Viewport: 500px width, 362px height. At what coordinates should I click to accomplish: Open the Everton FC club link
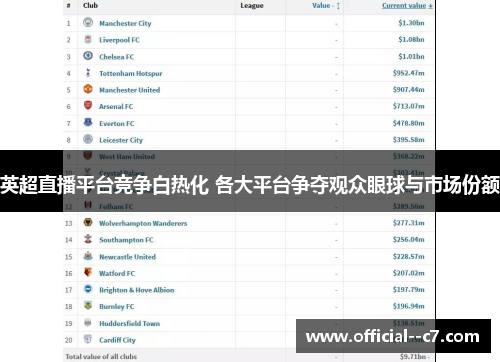[117, 124]
